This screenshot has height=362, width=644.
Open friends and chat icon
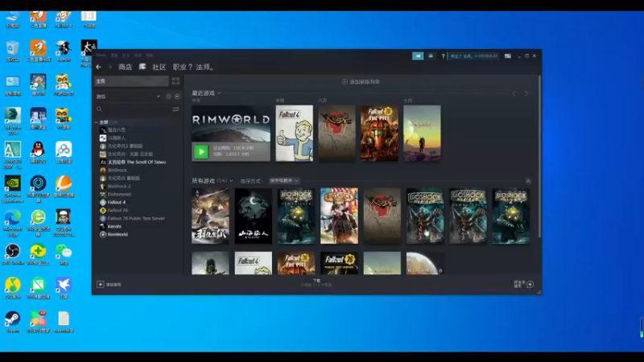click(x=524, y=284)
